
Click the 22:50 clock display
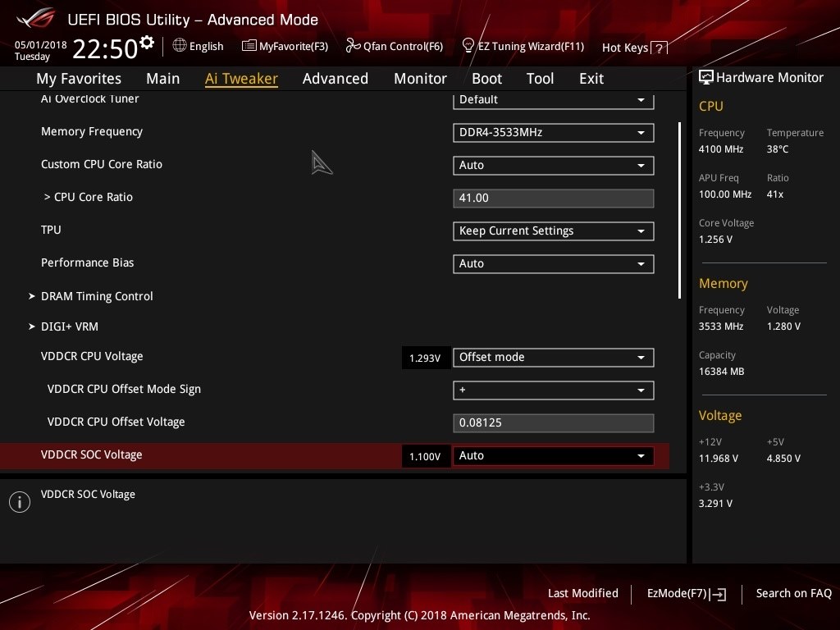pos(105,48)
